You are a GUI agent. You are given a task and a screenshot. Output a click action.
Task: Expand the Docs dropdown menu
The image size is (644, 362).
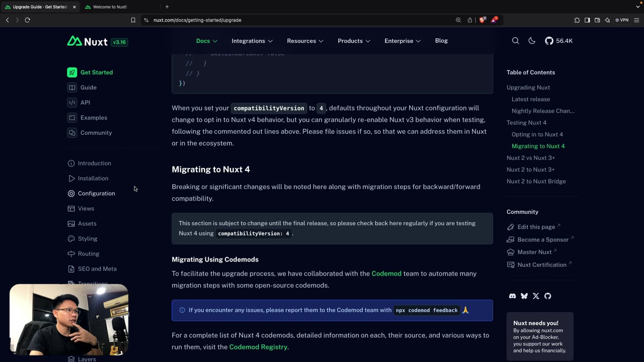click(x=207, y=41)
